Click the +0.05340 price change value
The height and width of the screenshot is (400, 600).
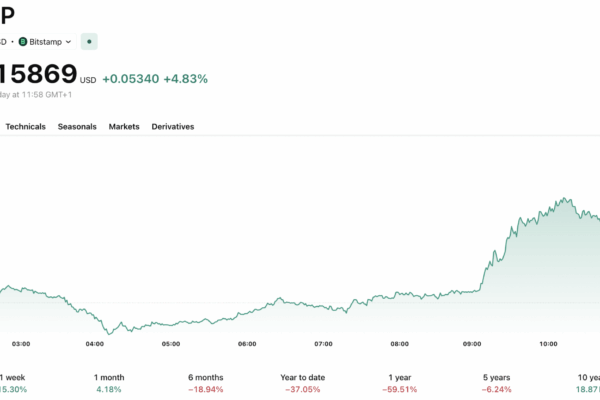[x=130, y=79]
